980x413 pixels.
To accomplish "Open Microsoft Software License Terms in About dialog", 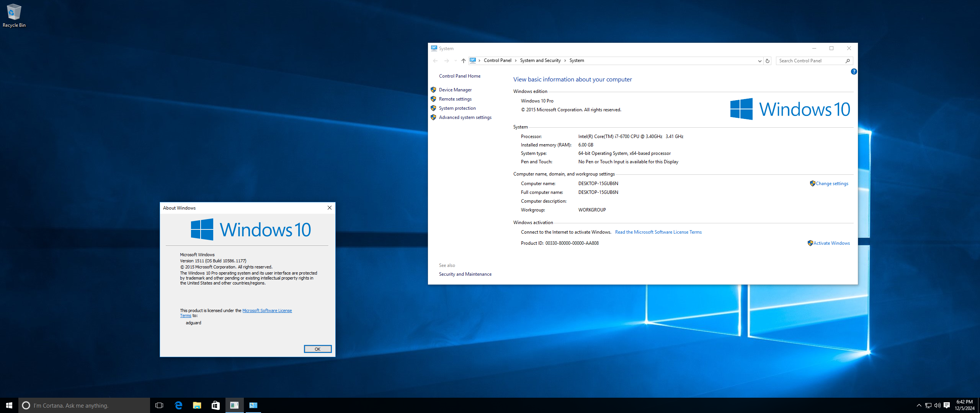I will (x=267, y=311).
